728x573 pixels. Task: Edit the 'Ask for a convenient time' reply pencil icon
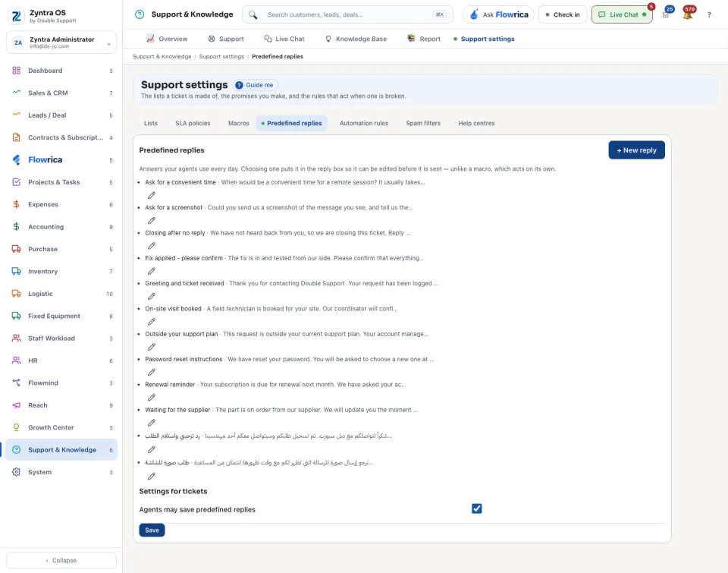point(152,195)
